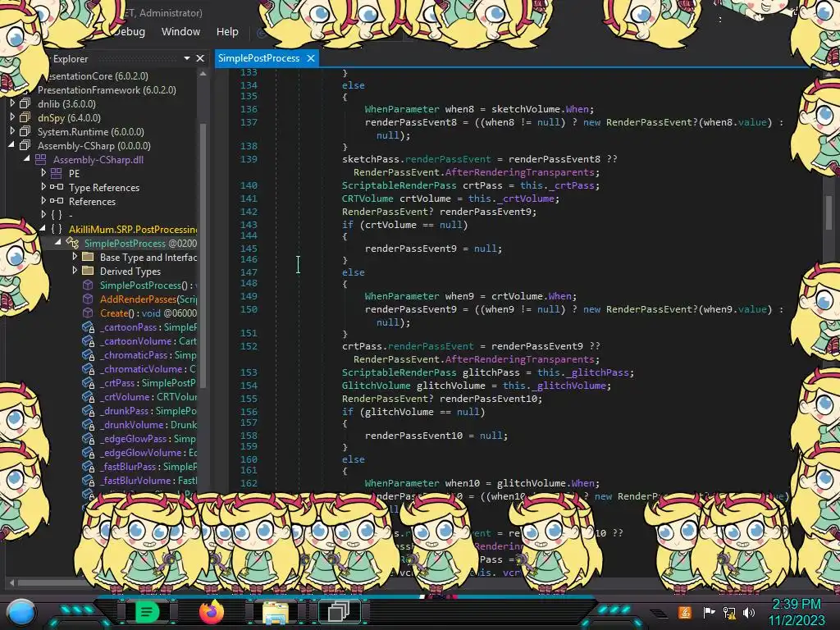The height and width of the screenshot is (630, 840).
Task: Follow the ScriptableRenderPass type link on line 153
Action: (399, 372)
